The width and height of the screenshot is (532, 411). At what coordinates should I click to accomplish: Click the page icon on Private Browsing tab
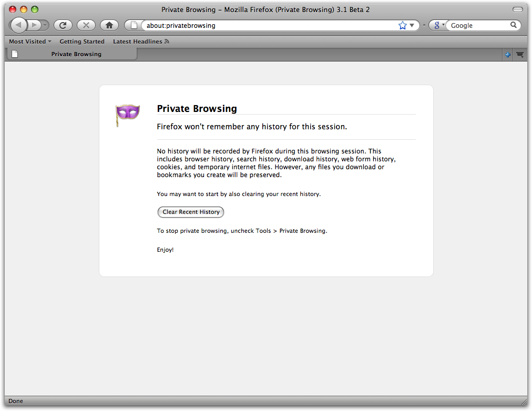click(15, 54)
